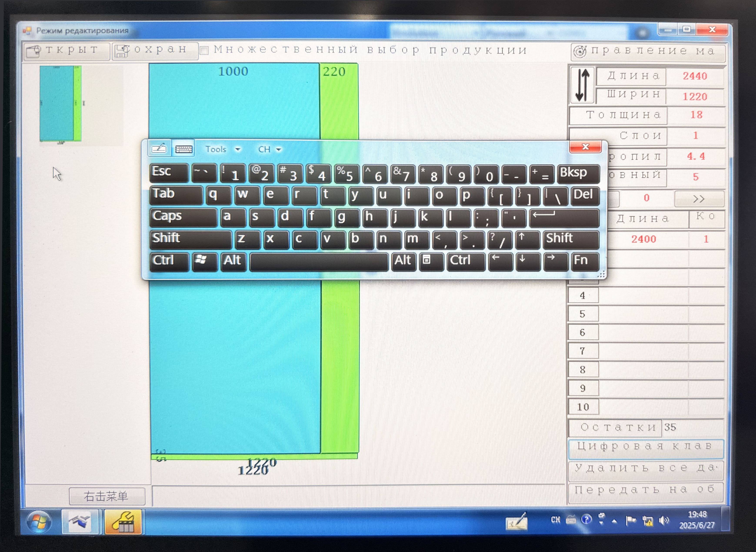Show hidden tray icons arrow

pos(614,521)
